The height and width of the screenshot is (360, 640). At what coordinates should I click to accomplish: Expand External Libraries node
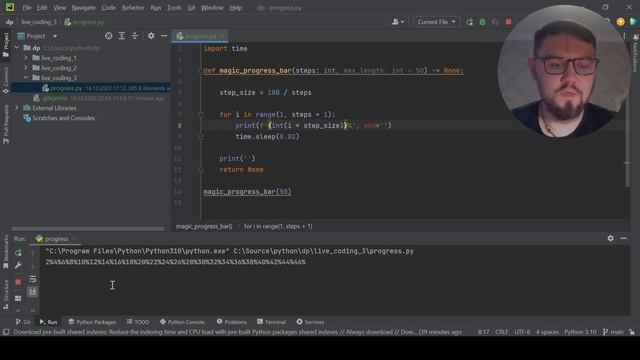[17, 108]
